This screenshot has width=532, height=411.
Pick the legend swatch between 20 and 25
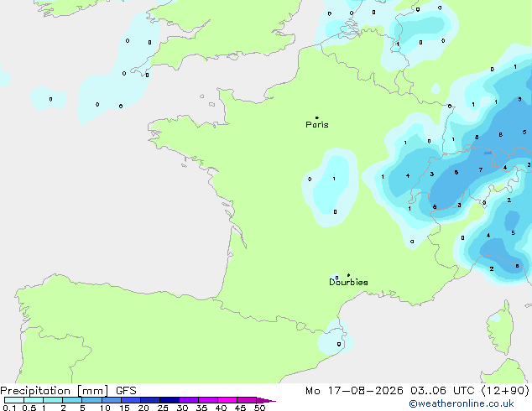click(x=149, y=400)
